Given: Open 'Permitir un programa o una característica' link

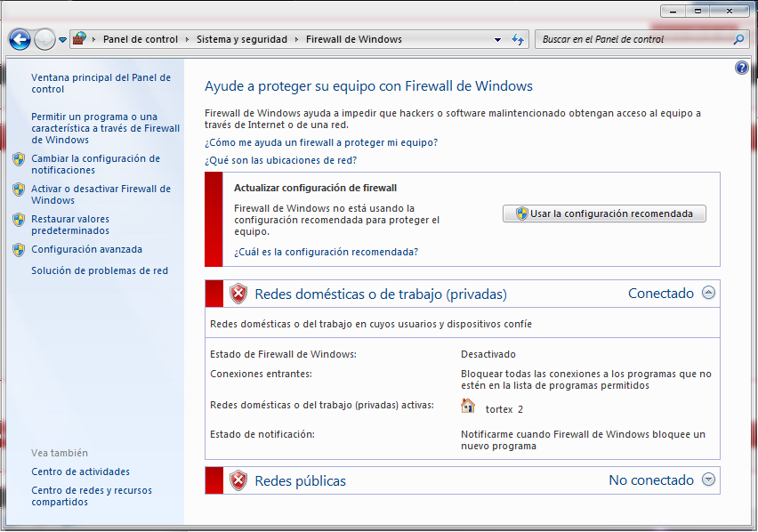Looking at the screenshot, I should pos(105,128).
